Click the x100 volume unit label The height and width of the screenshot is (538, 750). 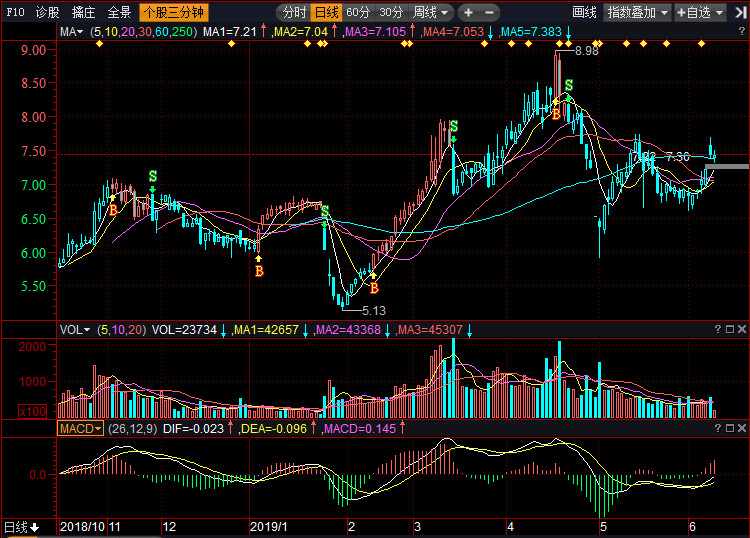click(31, 412)
